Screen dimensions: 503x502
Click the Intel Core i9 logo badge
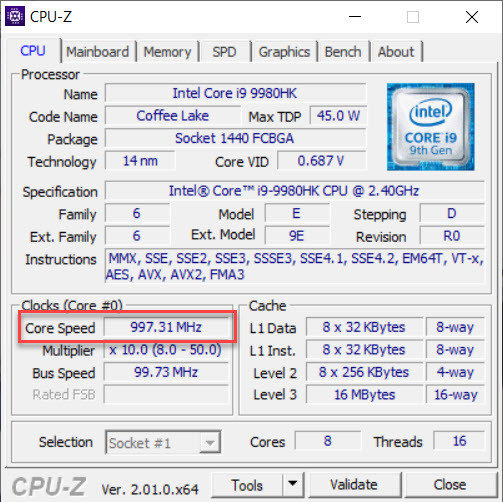pyautogui.click(x=430, y=127)
